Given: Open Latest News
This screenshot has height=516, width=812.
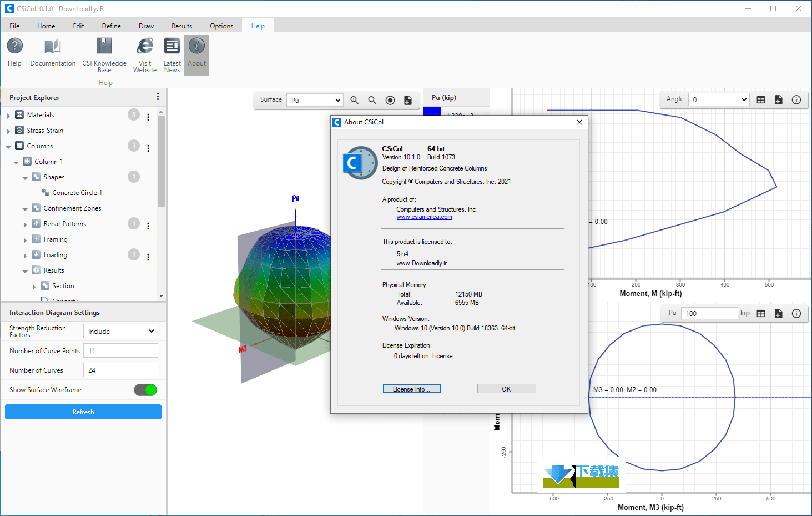Looking at the screenshot, I should pos(172,54).
